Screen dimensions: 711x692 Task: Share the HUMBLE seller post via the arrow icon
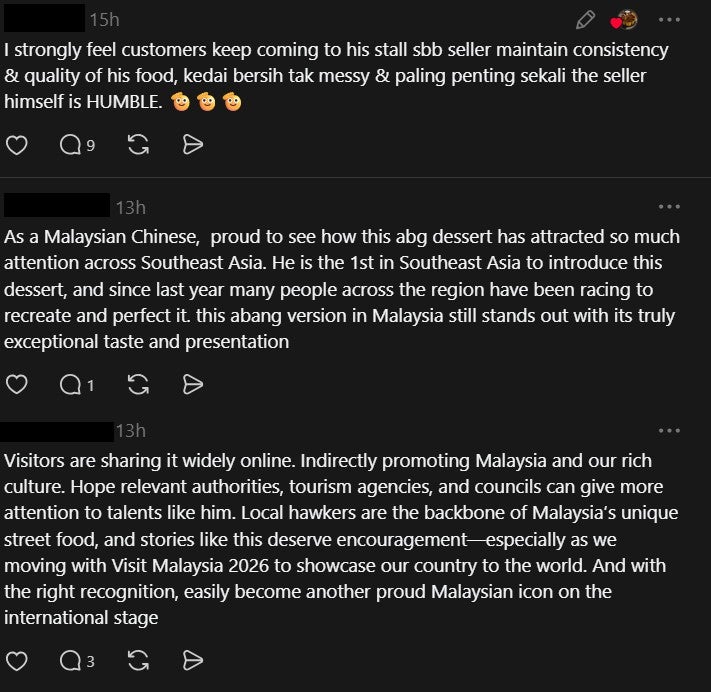click(193, 145)
